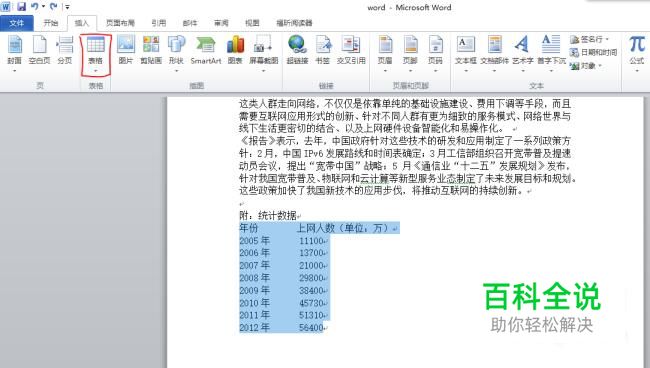The width and height of the screenshot is (650, 368).
Task: Insert a 图片 picture
Action: coord(126,50)
